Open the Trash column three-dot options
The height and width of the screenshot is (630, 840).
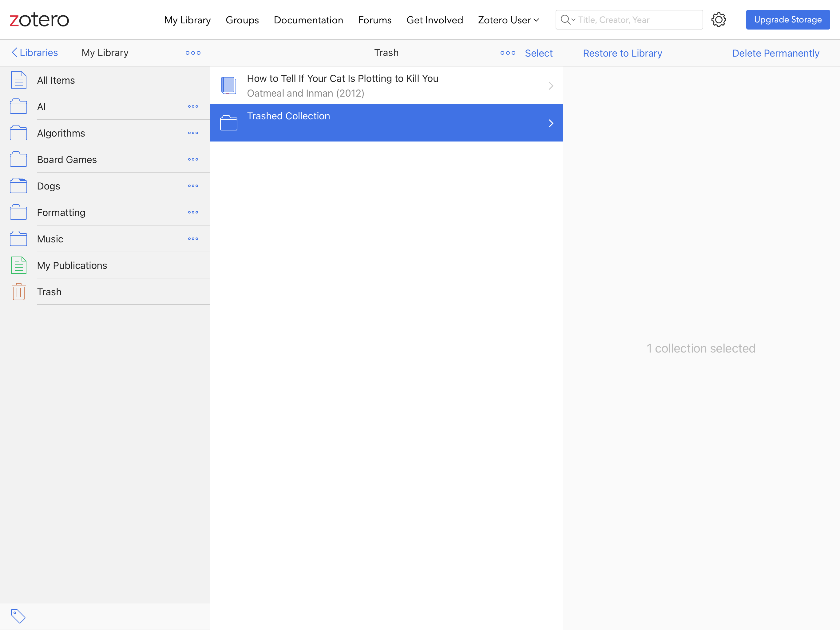click(508, 53)
